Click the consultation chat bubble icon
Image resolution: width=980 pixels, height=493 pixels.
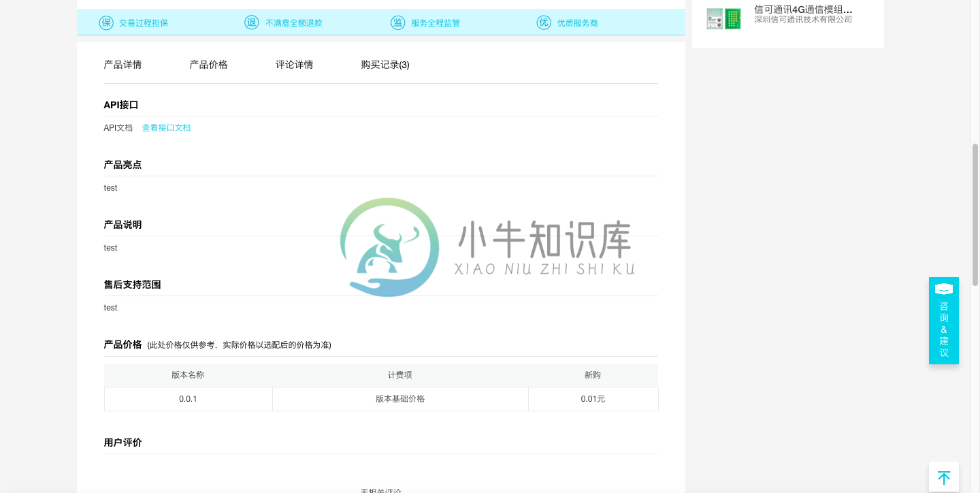944,289
